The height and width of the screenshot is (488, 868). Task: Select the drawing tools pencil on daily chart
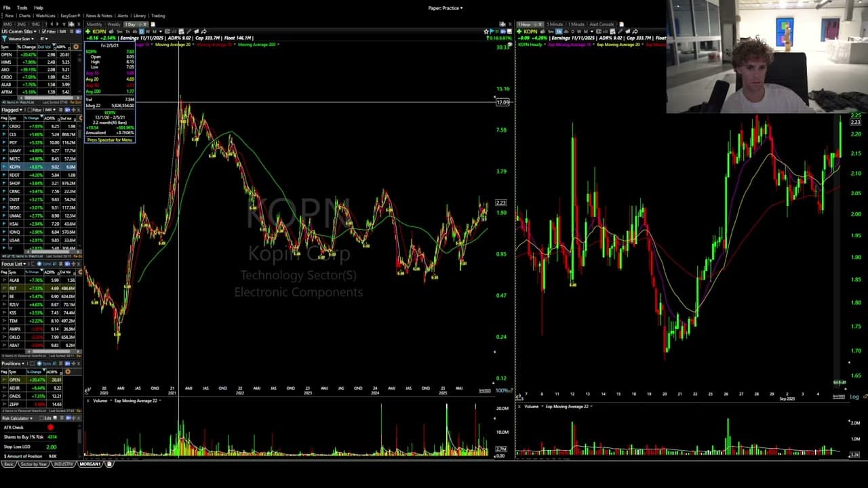[x=189, y=31]
